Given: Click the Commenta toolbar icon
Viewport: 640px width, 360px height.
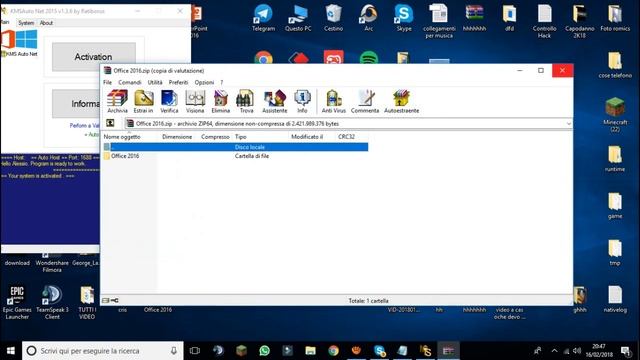Looking at the screenshot, I should pos(365,101).
